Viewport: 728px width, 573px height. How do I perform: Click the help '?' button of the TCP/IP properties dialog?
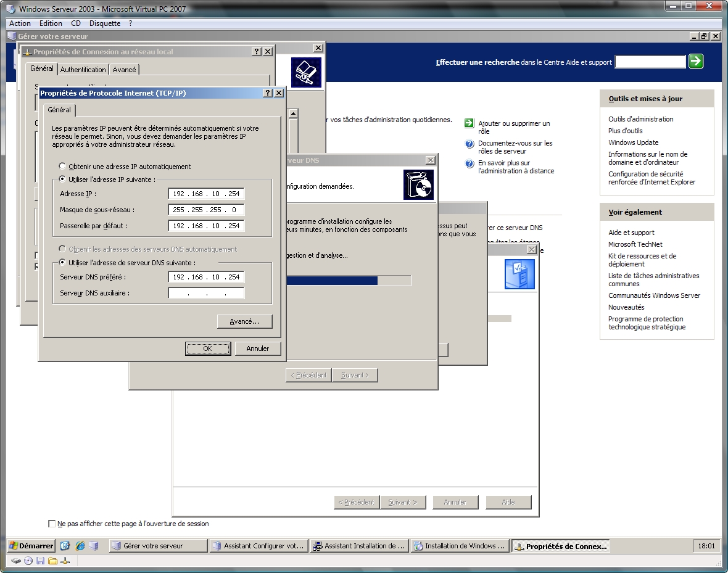coord(268,93)
